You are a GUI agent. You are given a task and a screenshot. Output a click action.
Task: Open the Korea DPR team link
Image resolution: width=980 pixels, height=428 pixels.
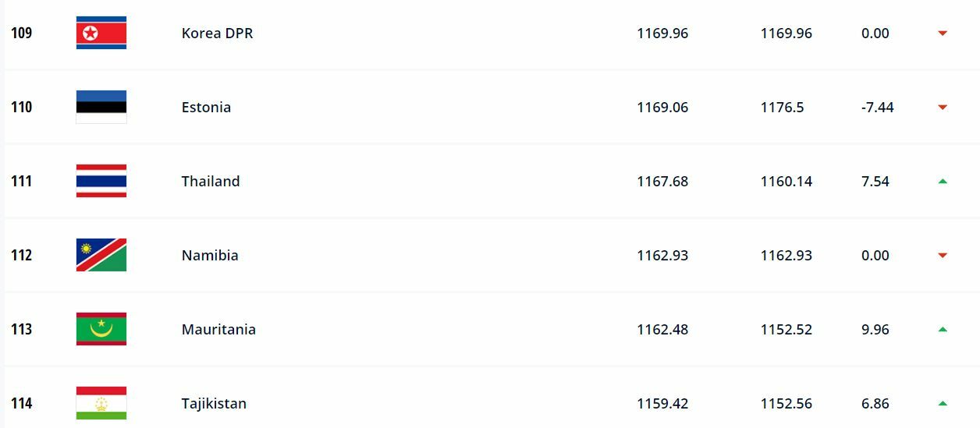[217, 34]
